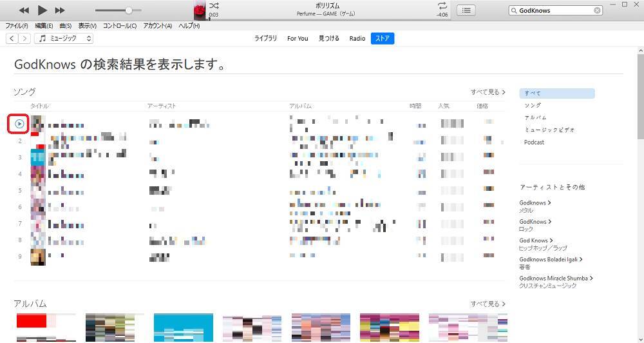Image resolution: width=644 pixels, height=343 pixels.
Task: Click the vertical scrollbar thumb
Action: click(640, 97)
